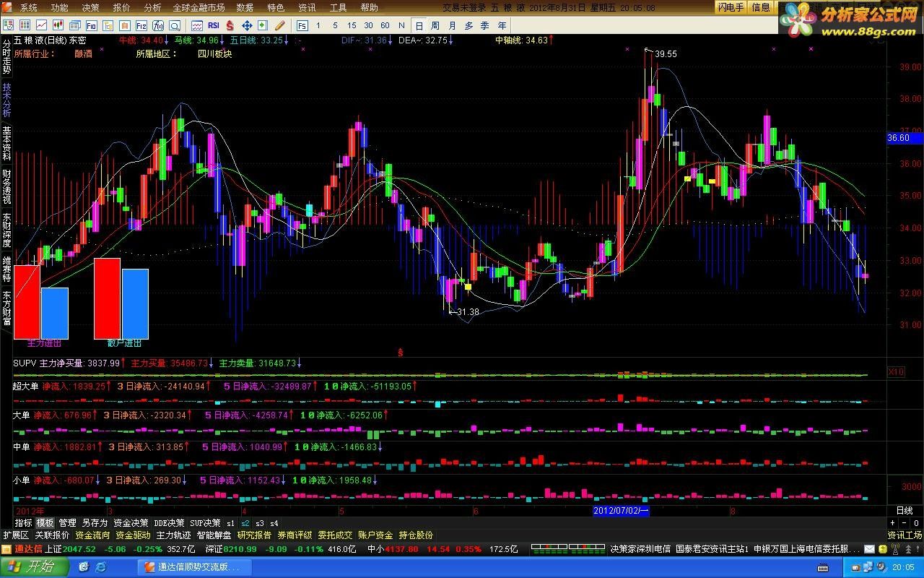Click the table grid view icon
Image resolution: width=924 pixels, height=578 pixels.
(25, 25)
